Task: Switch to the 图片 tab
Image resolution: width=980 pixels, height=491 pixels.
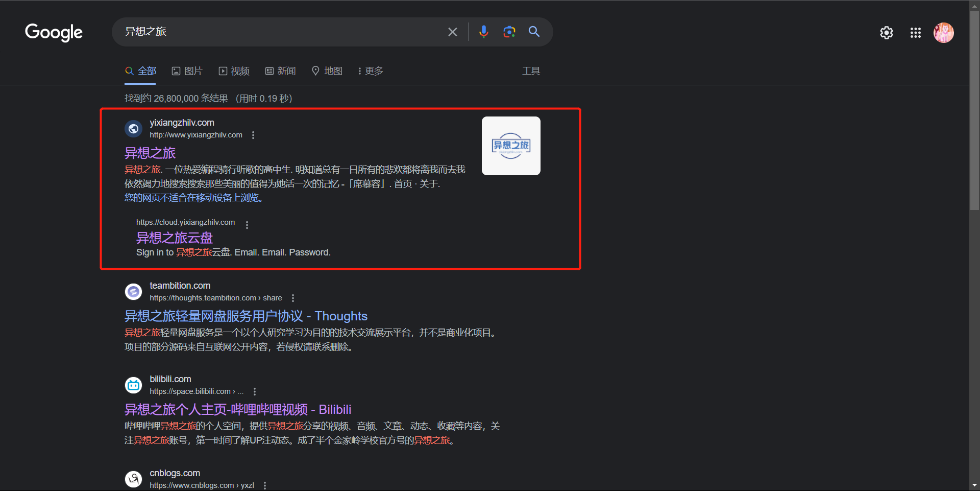Action: point(187,71)
